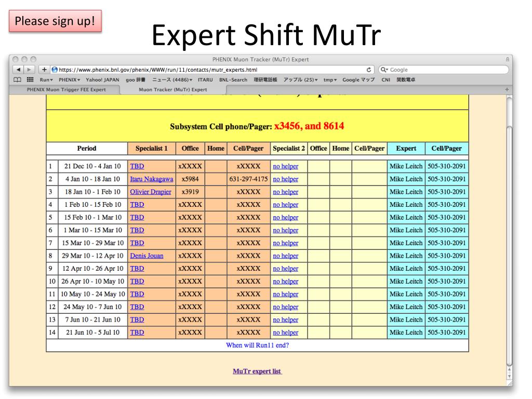The image size is (532, 399).
Task: Click TBD link for 1 Mar 10 - 15 Mar 10
Action: point(137,230)
